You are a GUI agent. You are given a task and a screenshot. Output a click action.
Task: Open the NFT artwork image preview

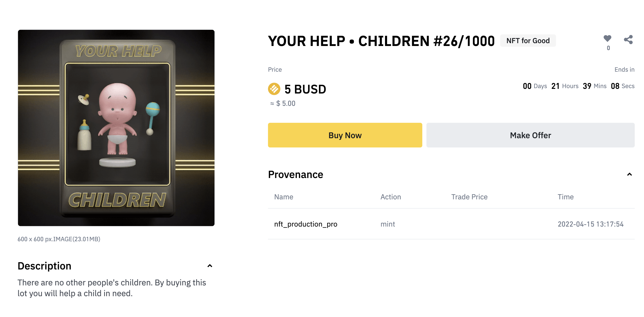click(x=116, y=128)
